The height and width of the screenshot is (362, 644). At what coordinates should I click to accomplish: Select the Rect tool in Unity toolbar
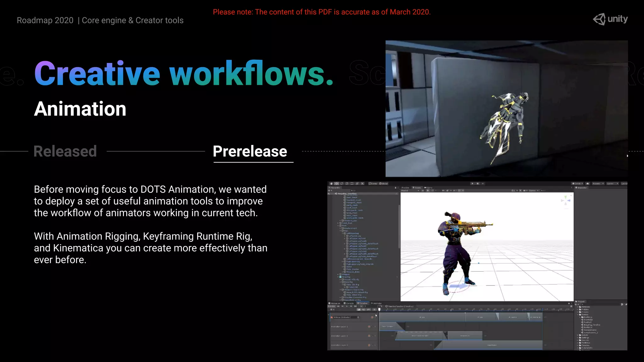pos(352,184)
